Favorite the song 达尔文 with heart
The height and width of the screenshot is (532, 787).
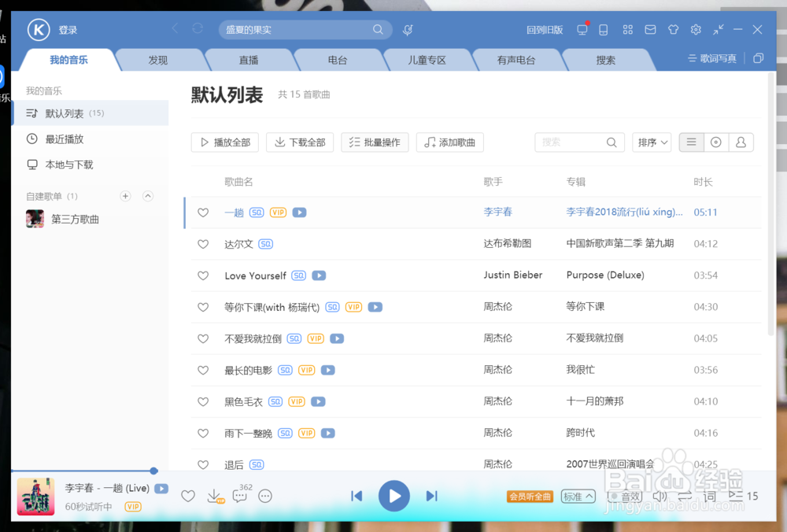click(x=203, y=244)
